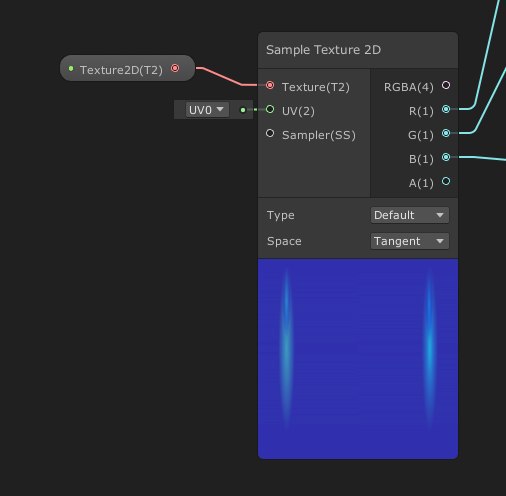This screenshot has width=506, height=496.
Task: Click the G(1) output port
Action: tap(446, 133)
